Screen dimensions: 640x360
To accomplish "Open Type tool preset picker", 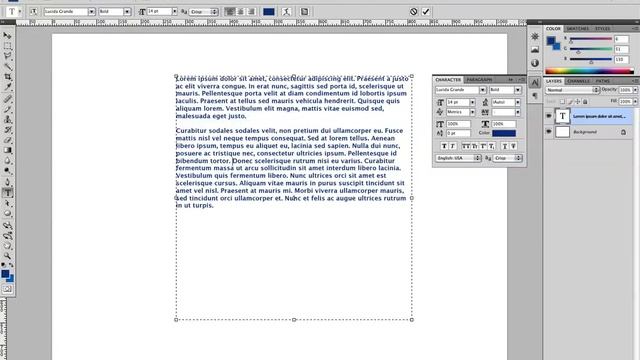I will point(13,12).
